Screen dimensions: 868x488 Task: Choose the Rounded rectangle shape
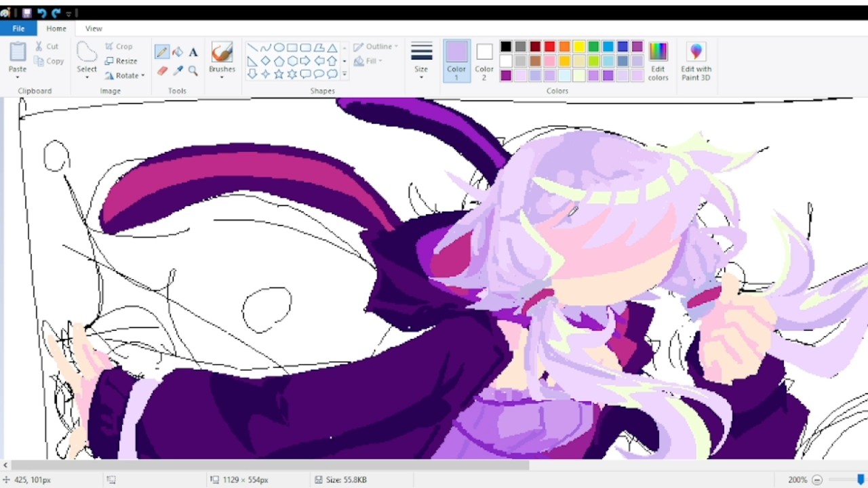pyautogui.click(x=305, y=47)
